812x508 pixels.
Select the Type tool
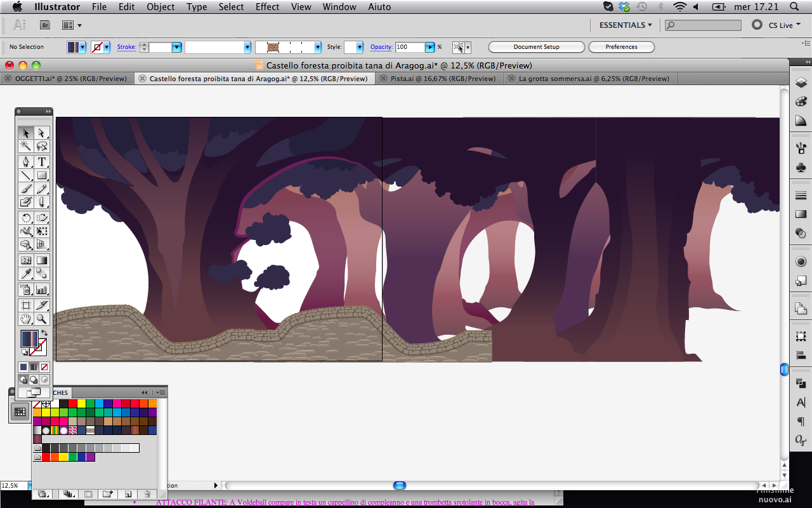pyautogui.click(x=42, y=161)
